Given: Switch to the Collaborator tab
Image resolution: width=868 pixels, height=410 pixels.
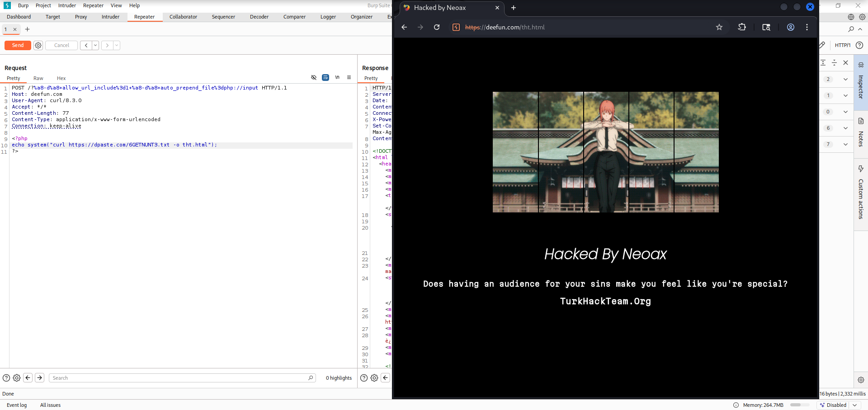Looking at the screenshot, I should tap(183, 17).
